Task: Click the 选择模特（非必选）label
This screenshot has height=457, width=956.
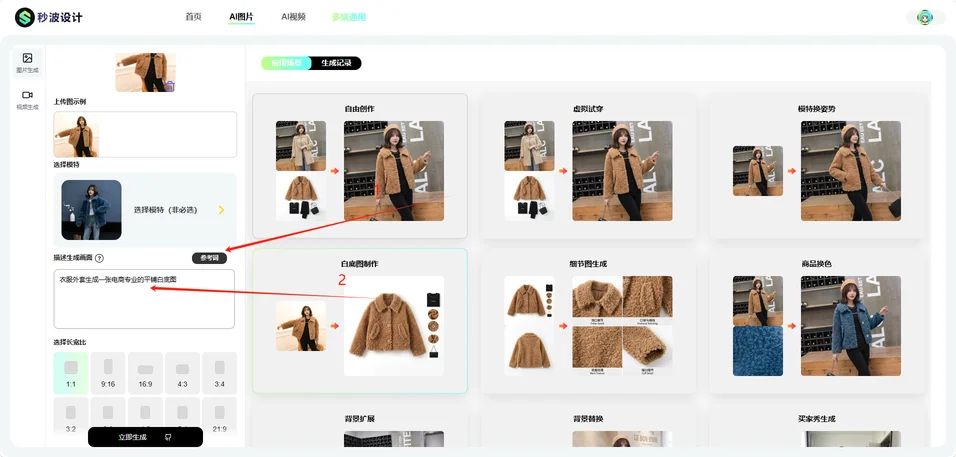Action: tap(168, 210)
